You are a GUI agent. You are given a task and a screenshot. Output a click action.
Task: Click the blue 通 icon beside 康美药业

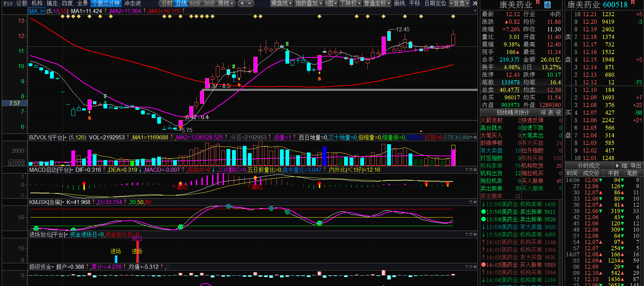pos(547,5)
